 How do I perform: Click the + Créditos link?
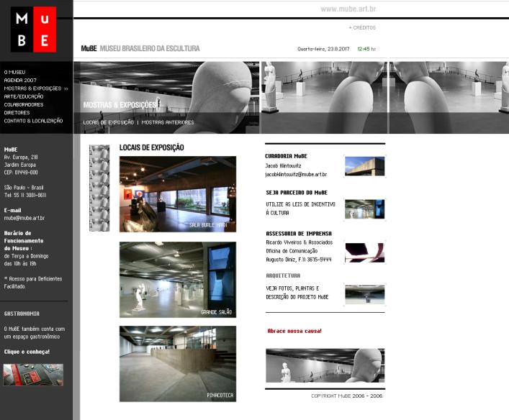[x=362, y=27]
